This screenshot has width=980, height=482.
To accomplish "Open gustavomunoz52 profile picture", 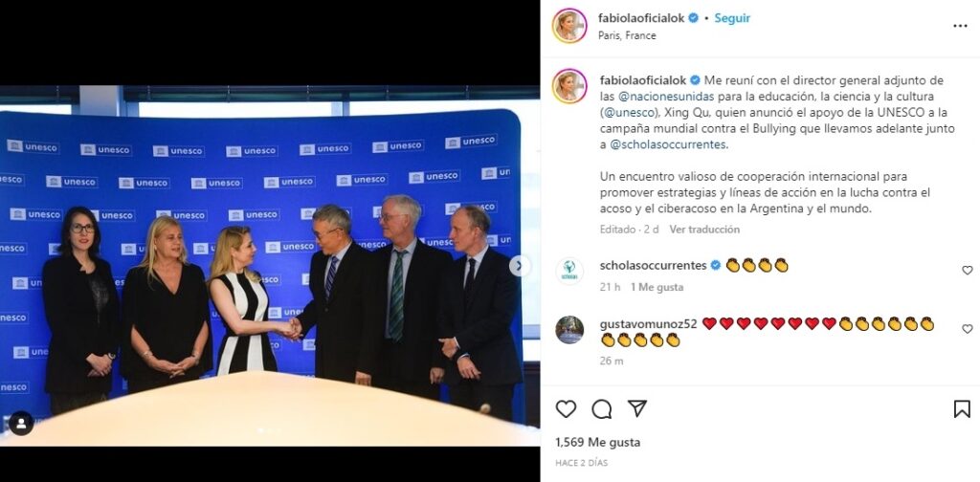I will [569, 330].
